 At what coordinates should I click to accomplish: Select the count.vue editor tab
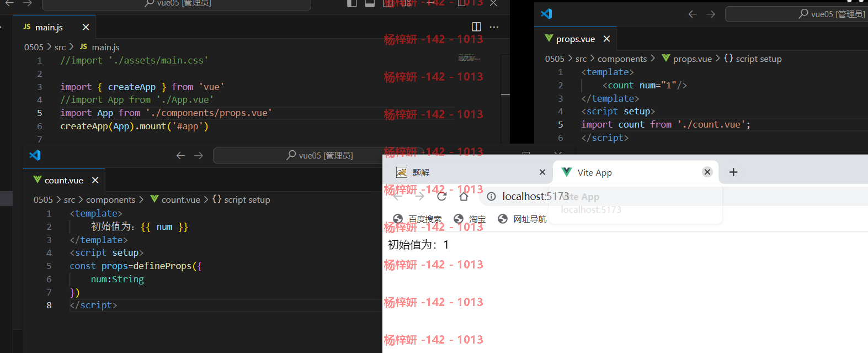(63, 180)
